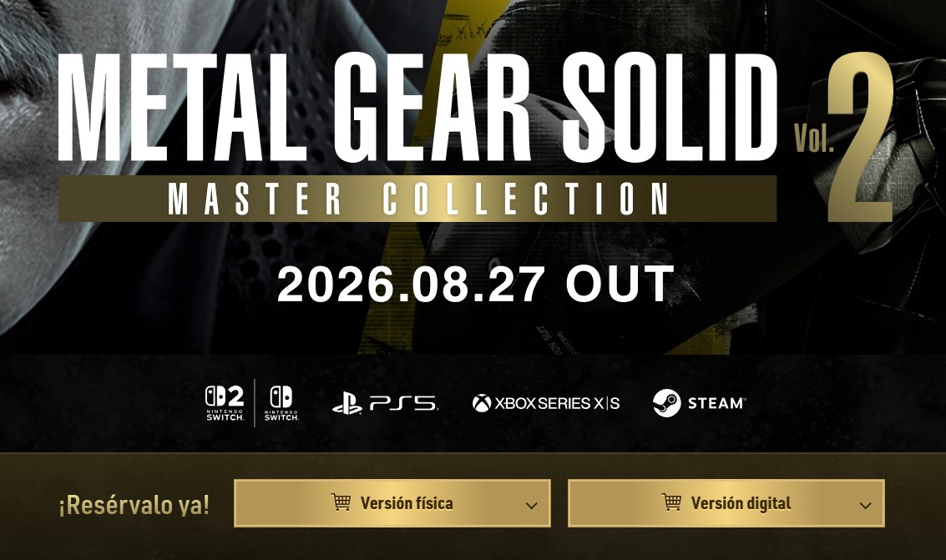This screenshot has width=946, height=560.
Task: Click the Steam platform logo
Action: [x=699, y=402]
